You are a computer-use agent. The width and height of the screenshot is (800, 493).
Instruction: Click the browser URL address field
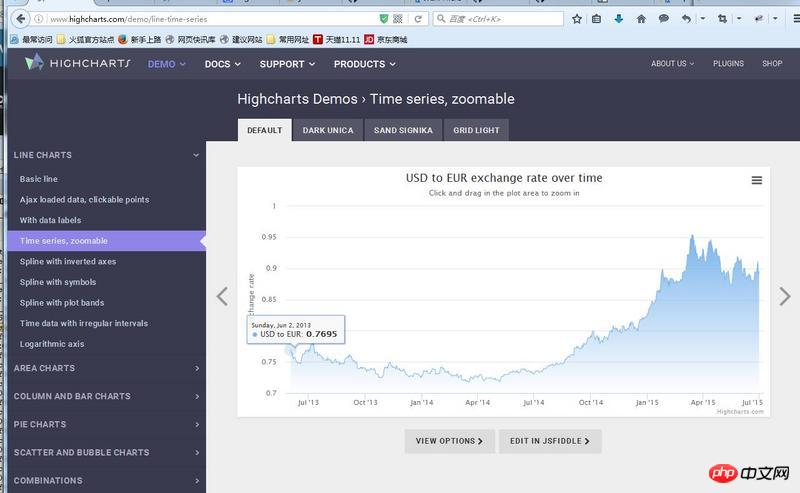tap(200, 19)
